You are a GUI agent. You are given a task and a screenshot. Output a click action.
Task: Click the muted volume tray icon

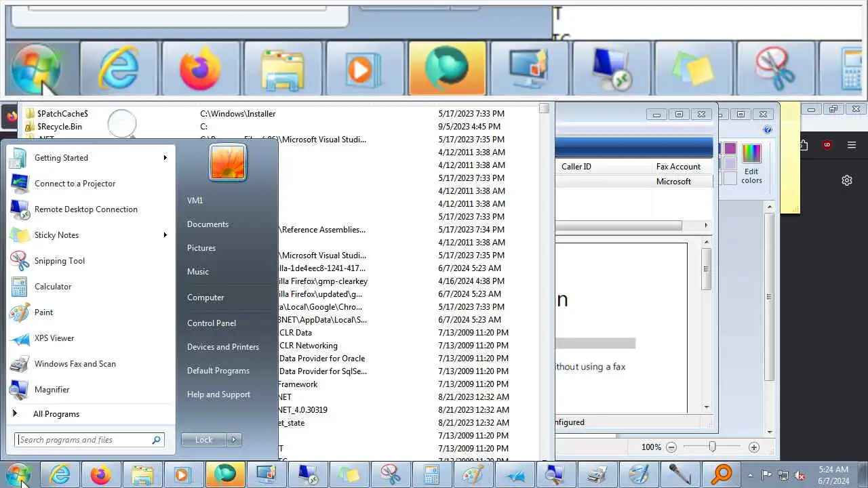pyautogui.click(x=800, y=475)
